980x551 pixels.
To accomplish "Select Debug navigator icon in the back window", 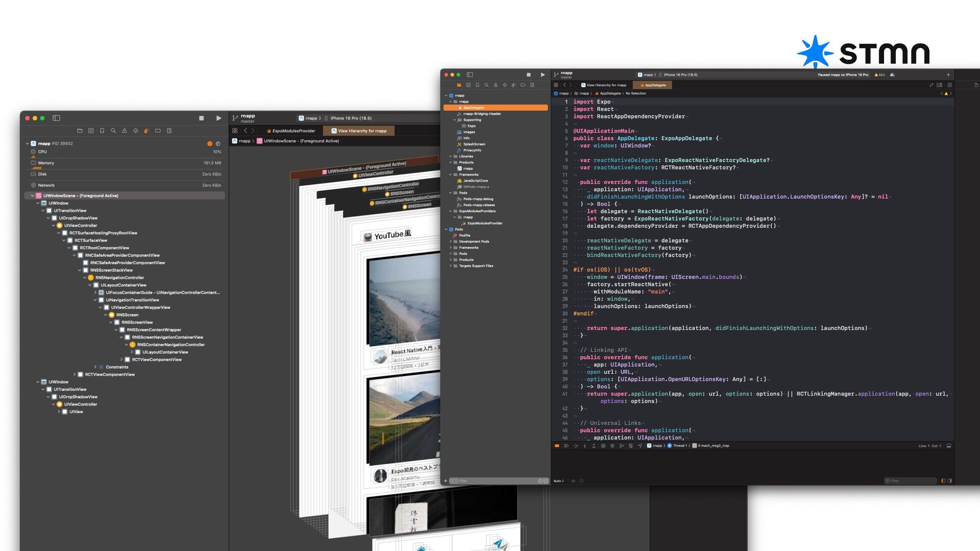I will point(146,131).
